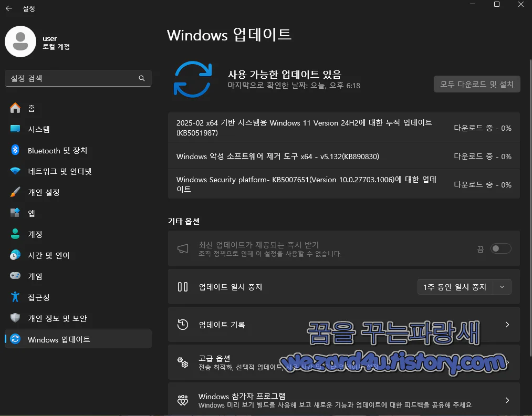Click the Home house icon
Viewport: 532px width, 416px height.
coord(15,108)
